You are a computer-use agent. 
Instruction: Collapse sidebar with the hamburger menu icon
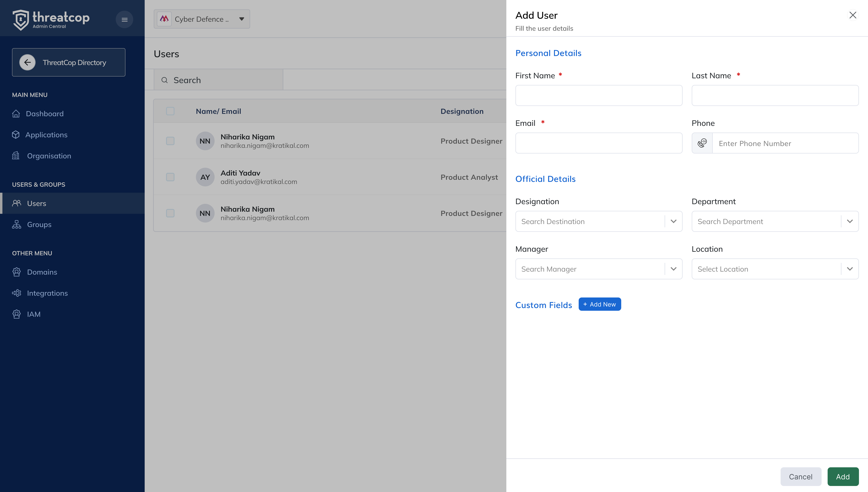coord(124,20)
